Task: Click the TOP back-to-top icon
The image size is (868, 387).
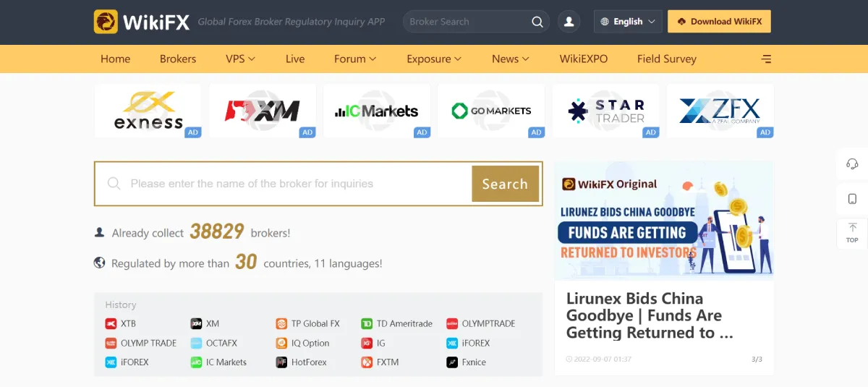Action: 852,232
